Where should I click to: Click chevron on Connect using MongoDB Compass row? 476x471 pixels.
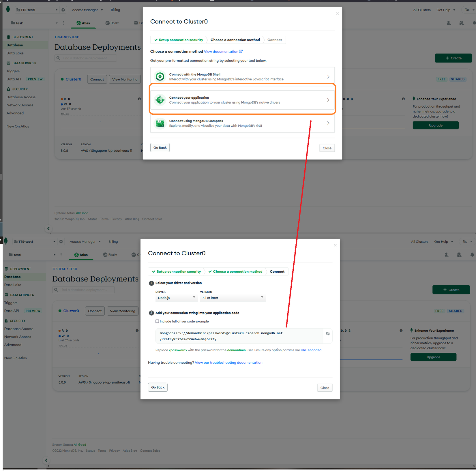coord(328,123)
